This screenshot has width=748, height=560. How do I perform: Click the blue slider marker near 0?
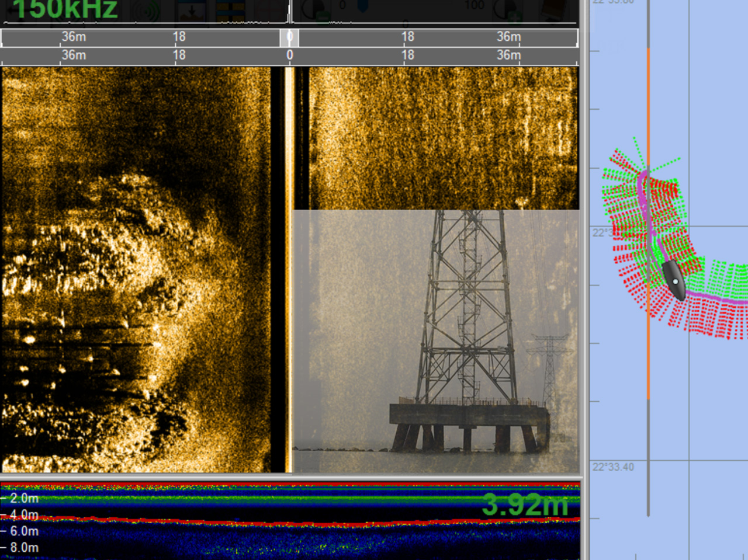(362, 7)
